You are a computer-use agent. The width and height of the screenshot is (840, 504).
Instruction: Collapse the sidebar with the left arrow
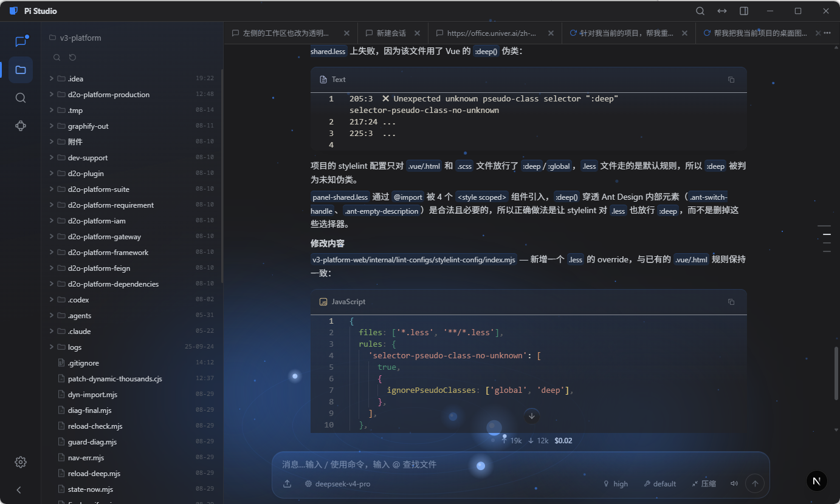point(19,489)
